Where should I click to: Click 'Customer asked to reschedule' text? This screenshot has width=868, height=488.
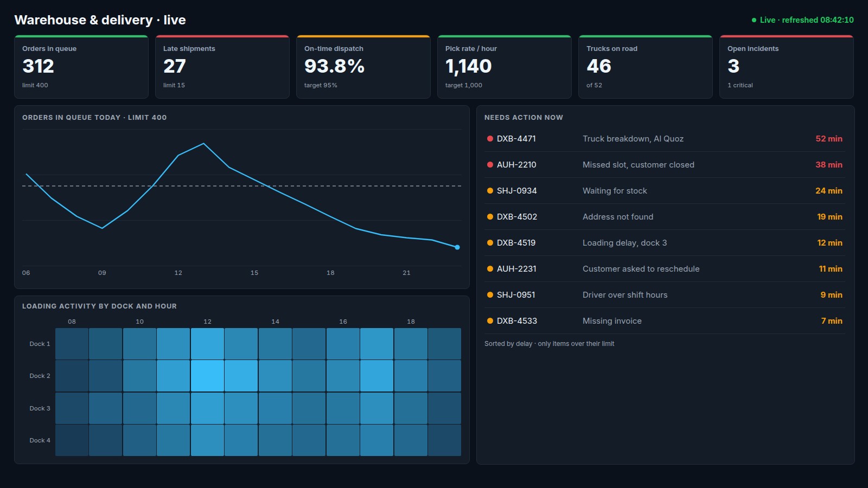(641, 269)
